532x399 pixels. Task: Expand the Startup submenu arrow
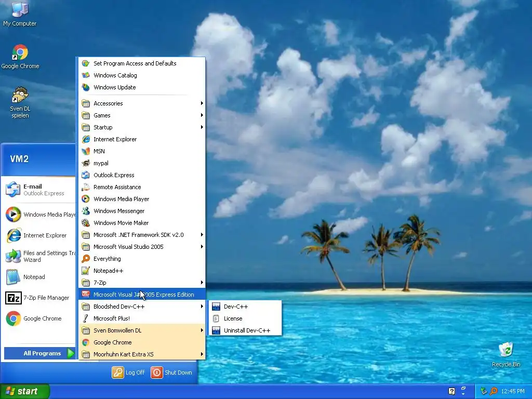click(202, 127)
